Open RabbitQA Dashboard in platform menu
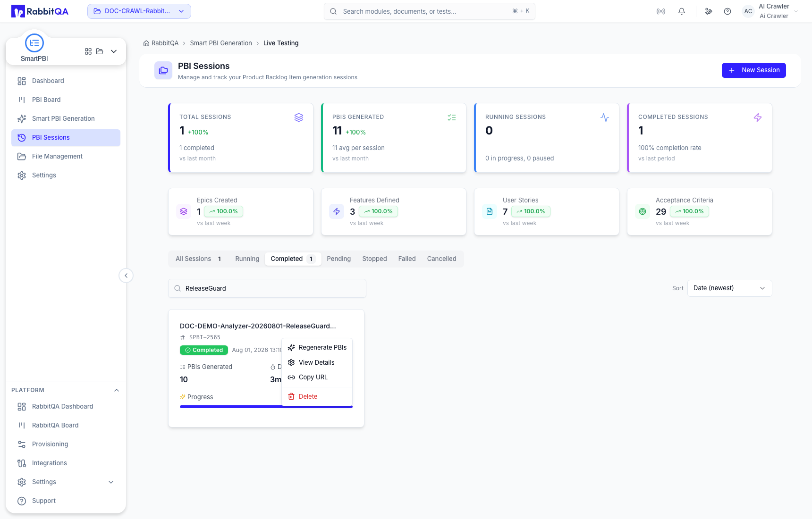 pyautogui.click(x=66, y=407)
